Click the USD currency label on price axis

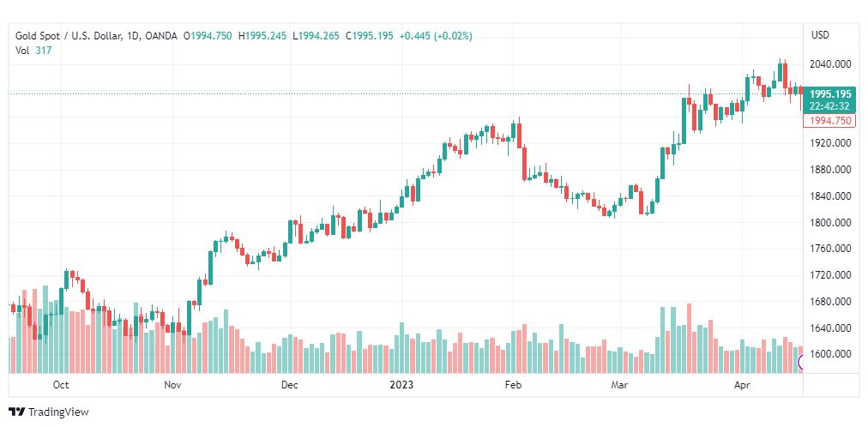820,36
